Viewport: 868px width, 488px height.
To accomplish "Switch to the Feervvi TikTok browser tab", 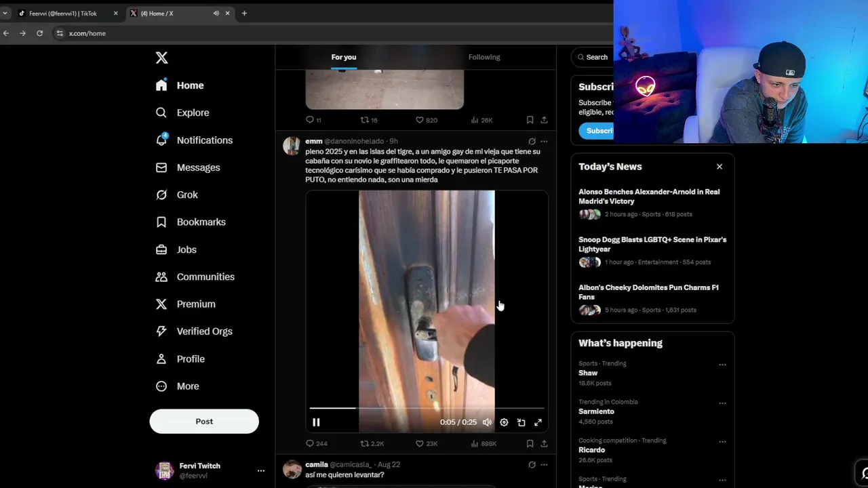I will click(62, 13).
